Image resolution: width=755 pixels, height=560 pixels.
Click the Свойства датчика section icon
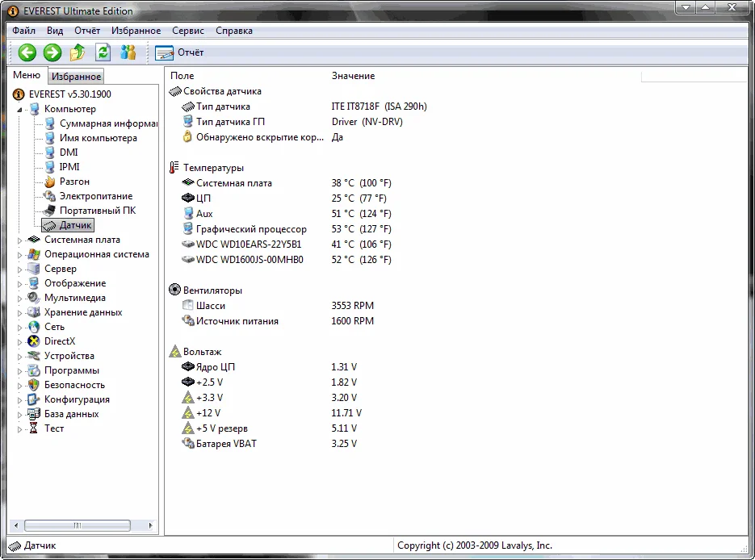click(x=174, y=91)
